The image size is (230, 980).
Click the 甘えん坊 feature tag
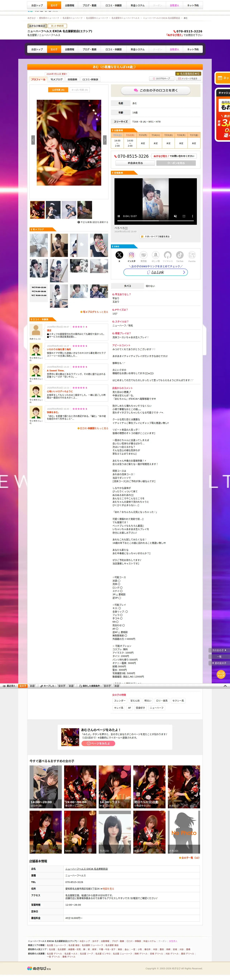click(x=135, y=701)
